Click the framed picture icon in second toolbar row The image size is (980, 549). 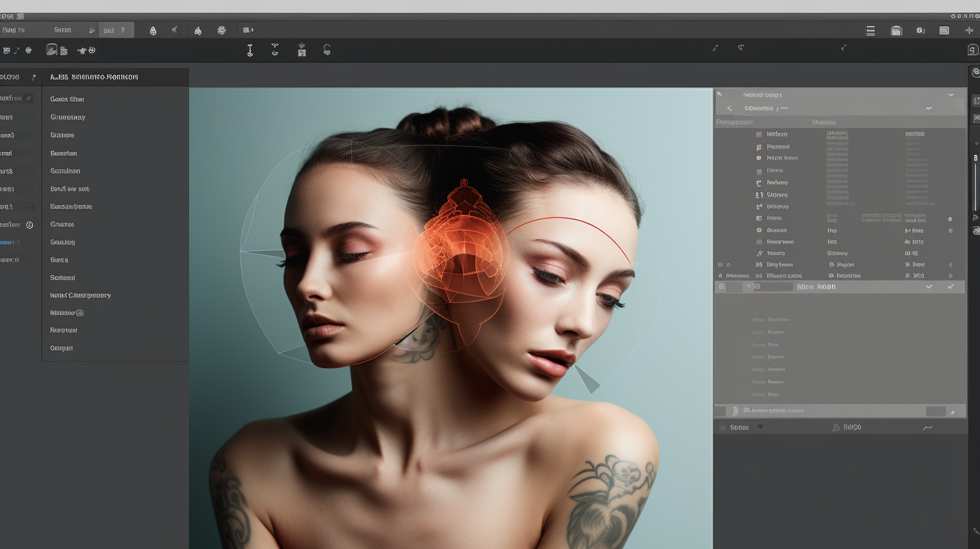[52, 50]
